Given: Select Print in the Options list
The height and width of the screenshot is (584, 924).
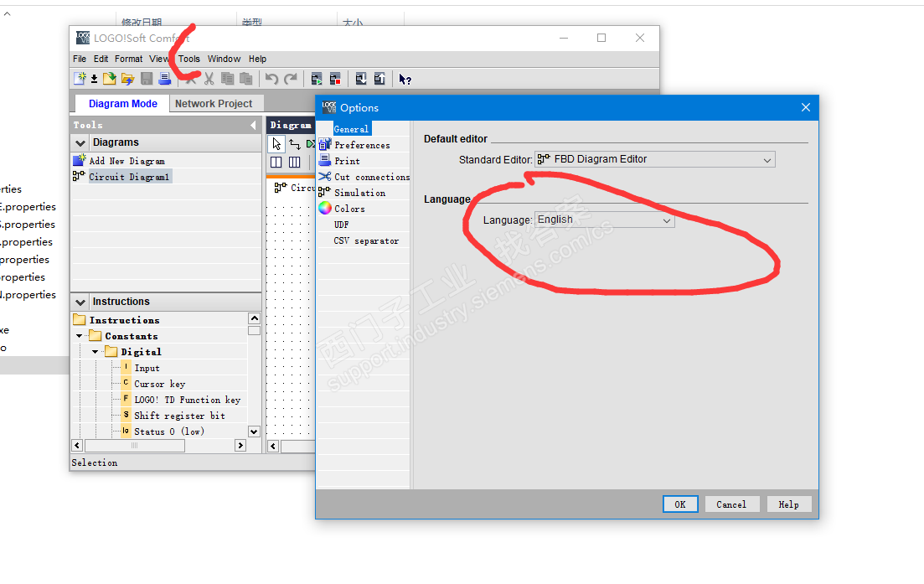Looking at the screenshot, I should tap(347, 161).
